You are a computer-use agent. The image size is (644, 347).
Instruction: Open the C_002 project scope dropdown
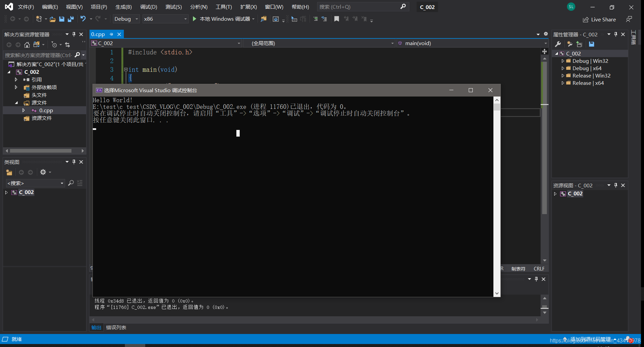click(166, 43)
